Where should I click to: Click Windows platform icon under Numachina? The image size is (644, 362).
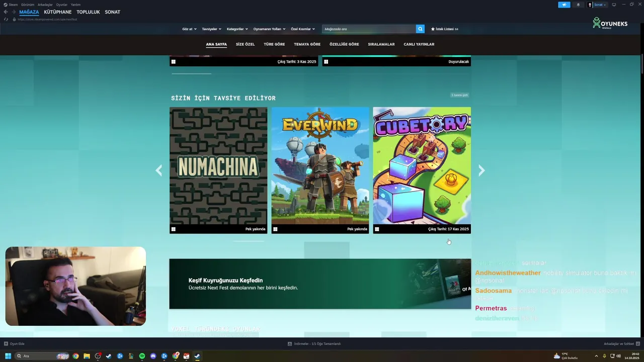[x=174, y=229]
